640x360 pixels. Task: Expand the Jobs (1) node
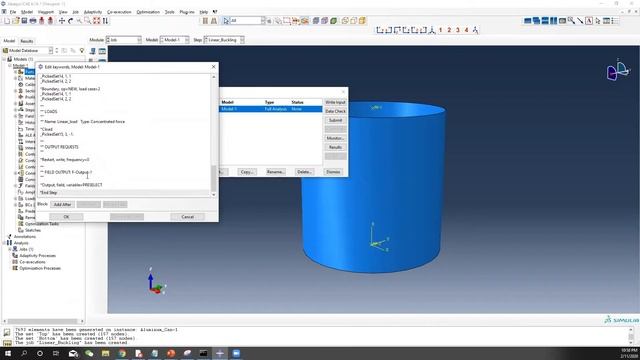tap(10, 249)
